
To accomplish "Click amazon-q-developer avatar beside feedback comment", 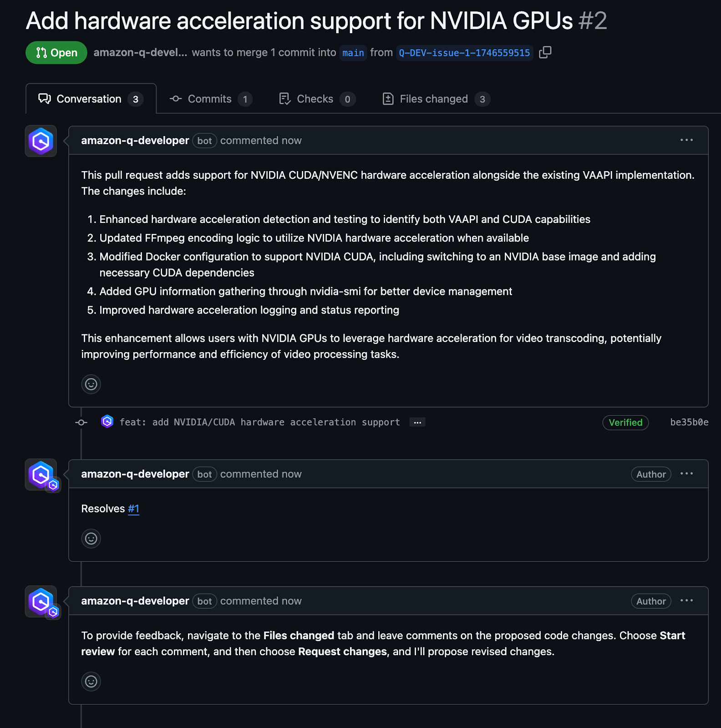I will (41, 602).
